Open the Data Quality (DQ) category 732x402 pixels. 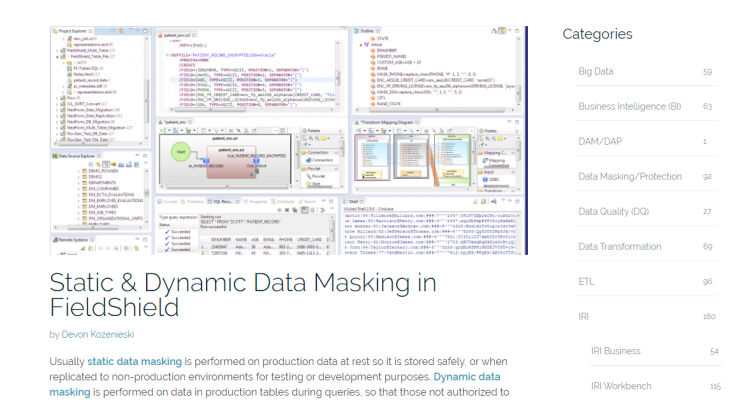613,212
